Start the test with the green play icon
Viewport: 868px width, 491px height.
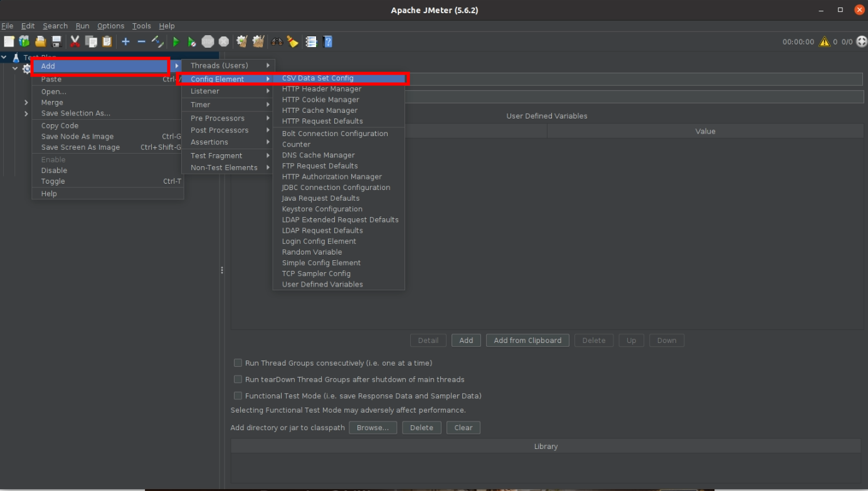[x=176, y=41]
